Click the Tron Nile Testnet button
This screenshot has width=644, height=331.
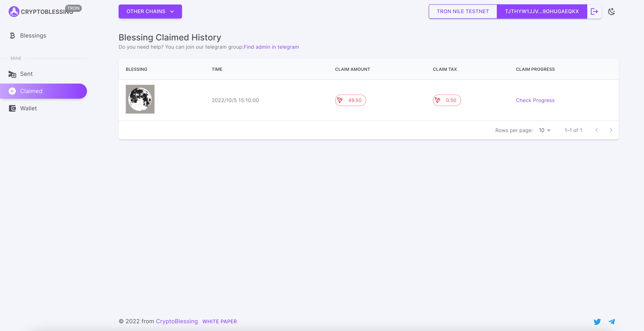(x=463, y=12)
